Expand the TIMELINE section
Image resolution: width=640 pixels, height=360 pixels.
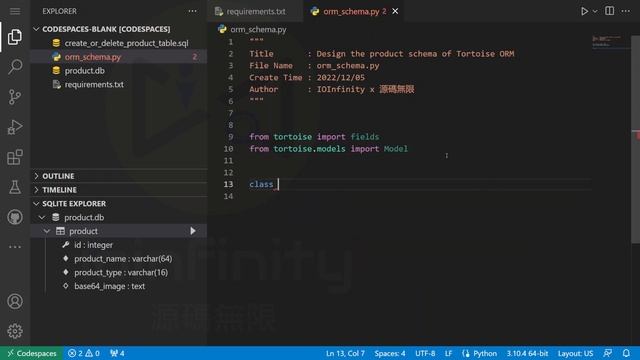[59, 190]
